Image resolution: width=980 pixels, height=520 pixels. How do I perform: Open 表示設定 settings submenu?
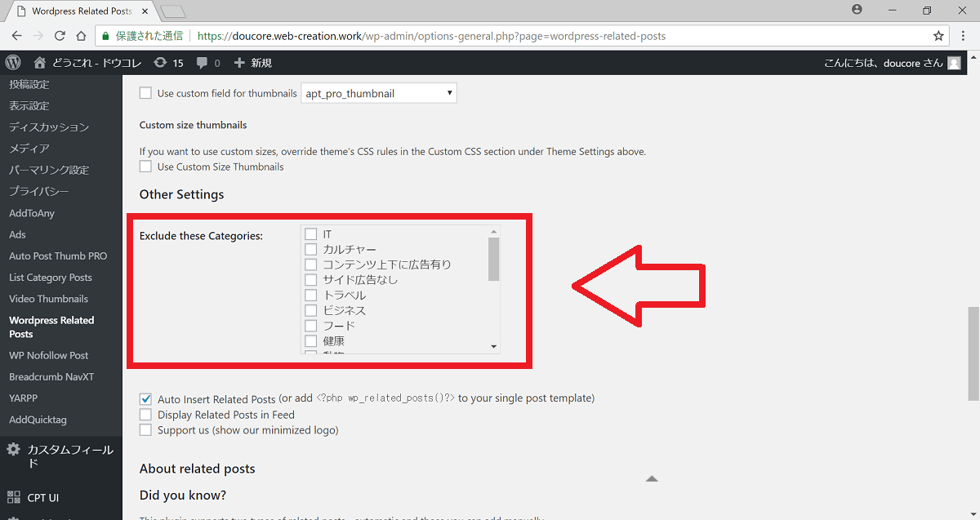(29, 105)
